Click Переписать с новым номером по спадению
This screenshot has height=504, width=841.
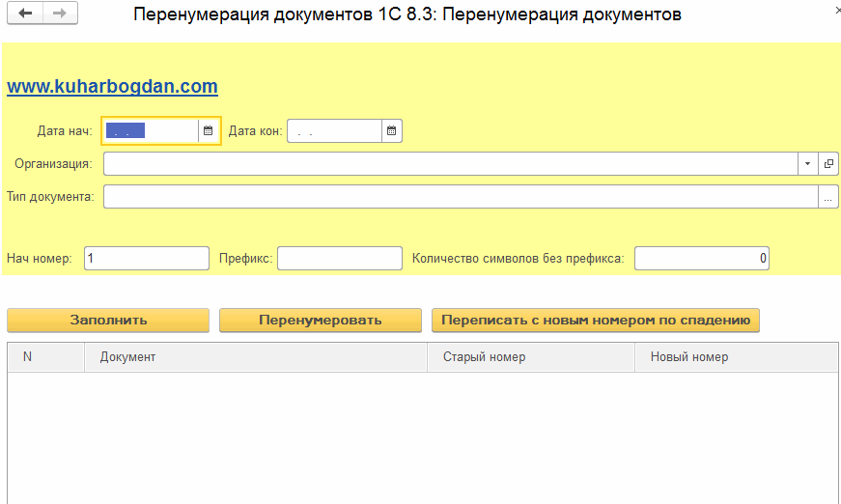coord(596,320)
